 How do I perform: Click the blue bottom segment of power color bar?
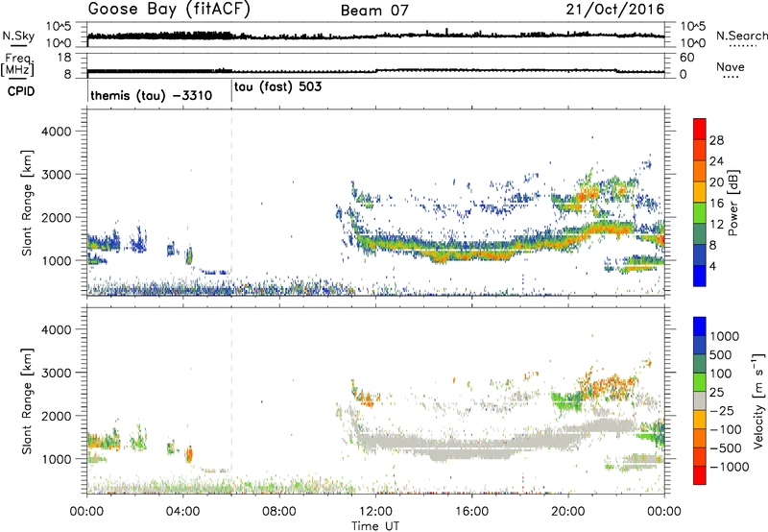[x=700, y=276]
